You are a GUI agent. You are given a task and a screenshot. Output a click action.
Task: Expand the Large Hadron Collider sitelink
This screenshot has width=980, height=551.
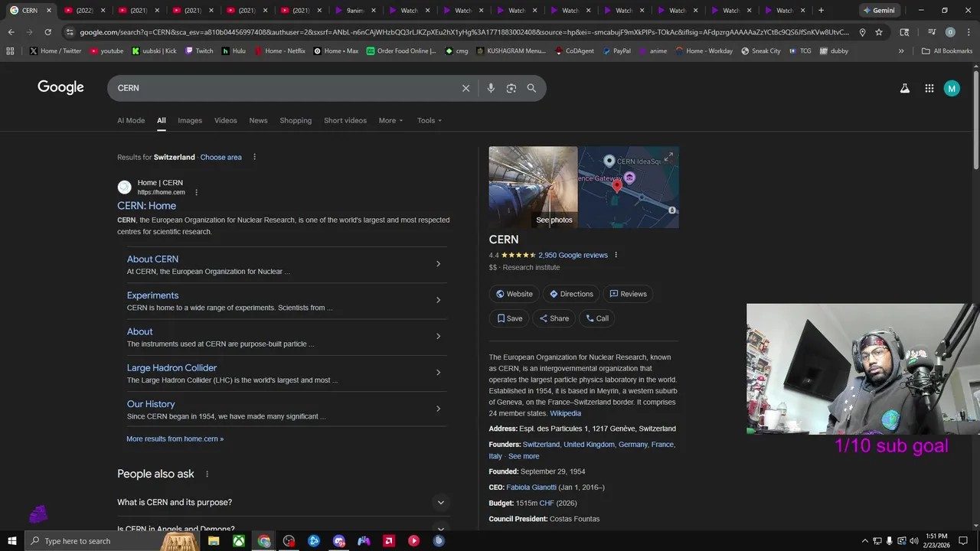(438, 373)
